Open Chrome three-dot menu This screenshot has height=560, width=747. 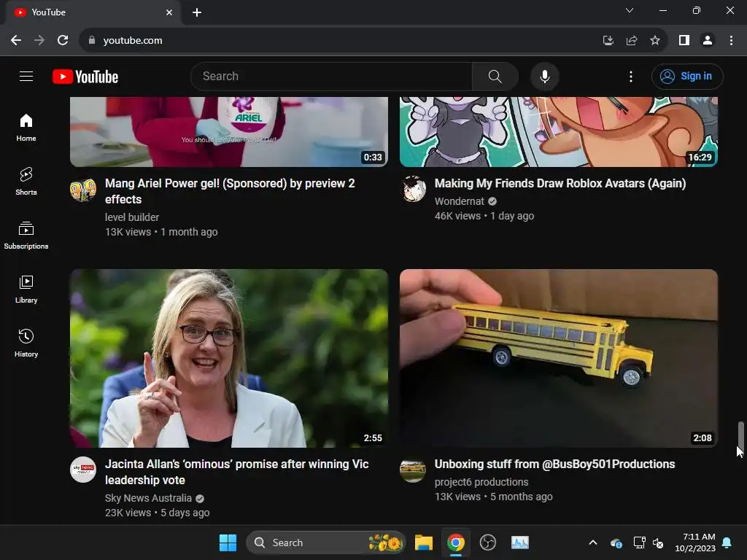click(x=731, y=41)
